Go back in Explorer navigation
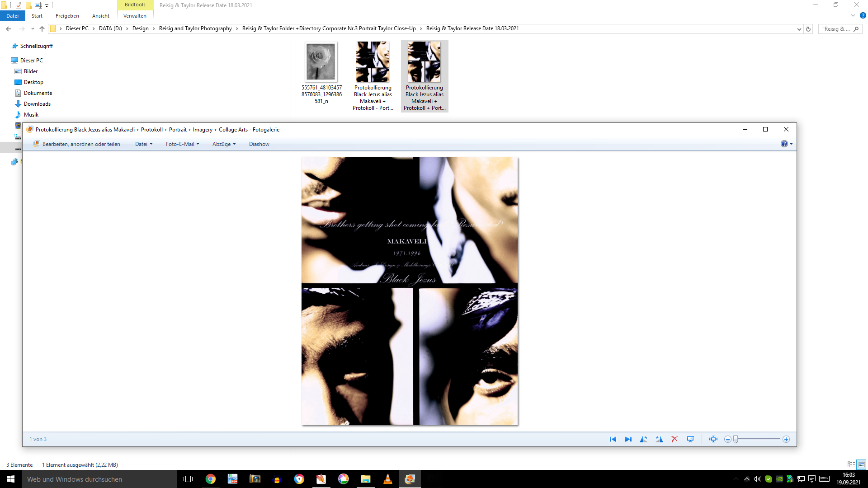 point(9,28)
